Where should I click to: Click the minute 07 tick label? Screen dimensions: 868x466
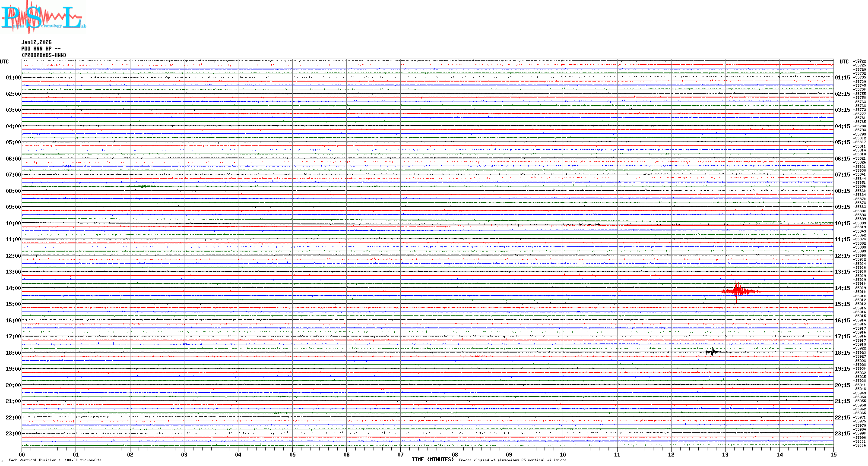tap(400, 454)
